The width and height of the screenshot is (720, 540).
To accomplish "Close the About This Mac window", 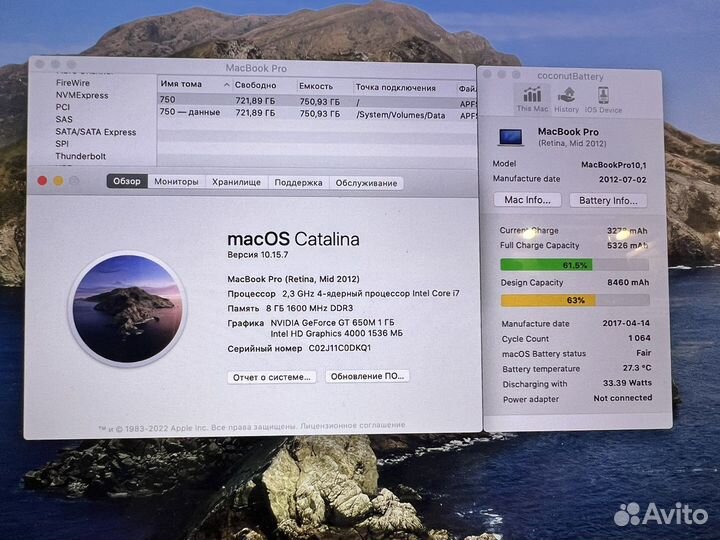I will [42, 181].
